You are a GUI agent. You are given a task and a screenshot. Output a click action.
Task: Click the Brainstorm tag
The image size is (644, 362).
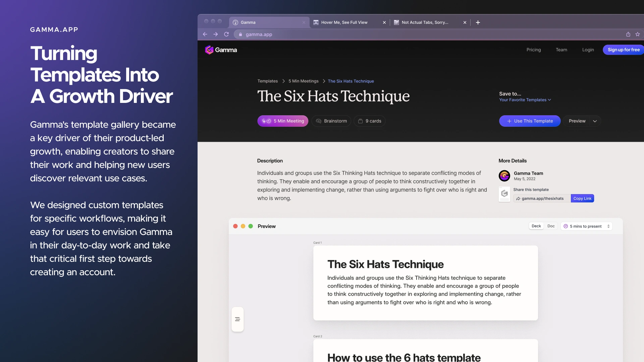[331, 121]
